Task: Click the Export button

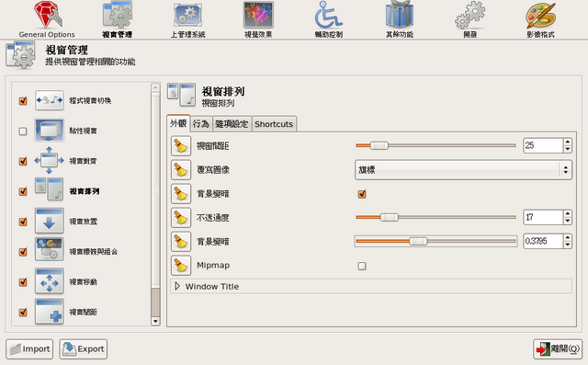Action: [84, 348]
